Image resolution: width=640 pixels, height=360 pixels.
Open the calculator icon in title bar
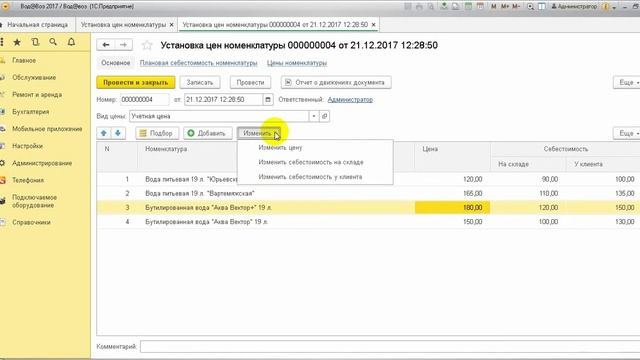[468, 7]
